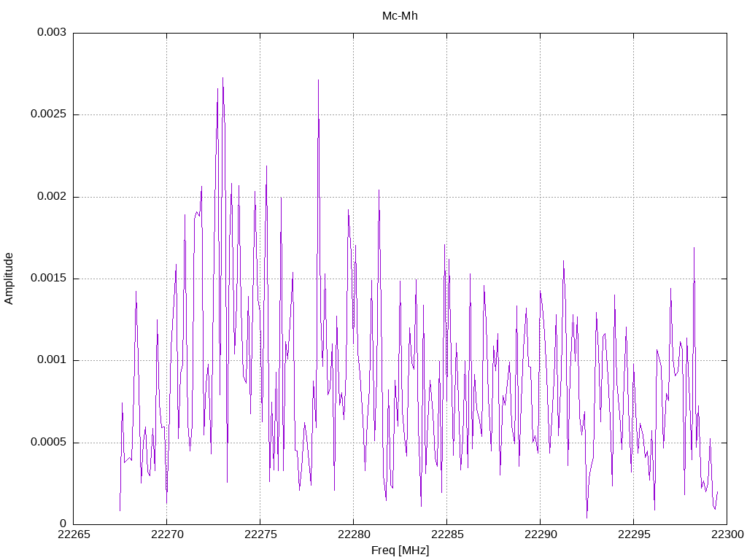
Task: Click y-axis tick label 0.0005
Action: click(48, 443)
